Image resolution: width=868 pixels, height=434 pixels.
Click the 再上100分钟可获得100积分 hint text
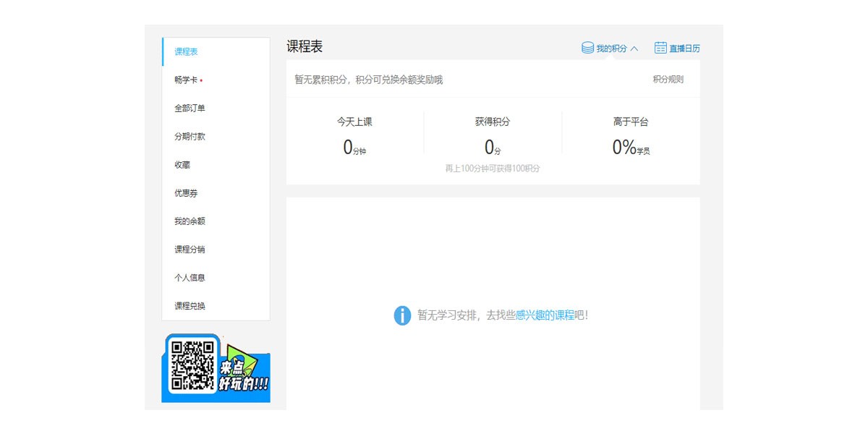493,169
